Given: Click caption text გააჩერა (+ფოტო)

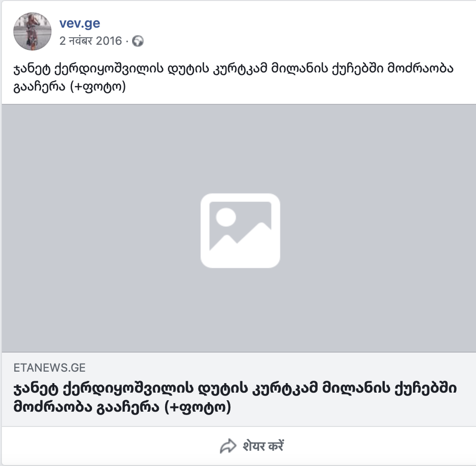Looking at the screenshot, I should (70, 87).
